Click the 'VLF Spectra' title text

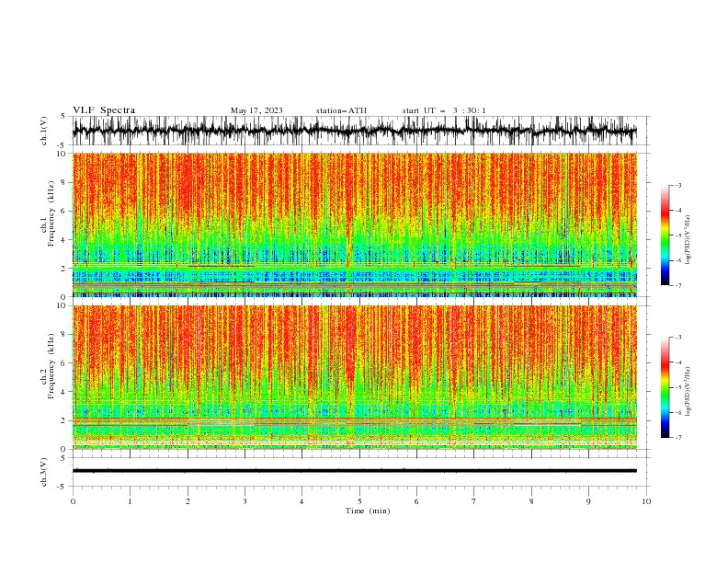pos(104,110)
